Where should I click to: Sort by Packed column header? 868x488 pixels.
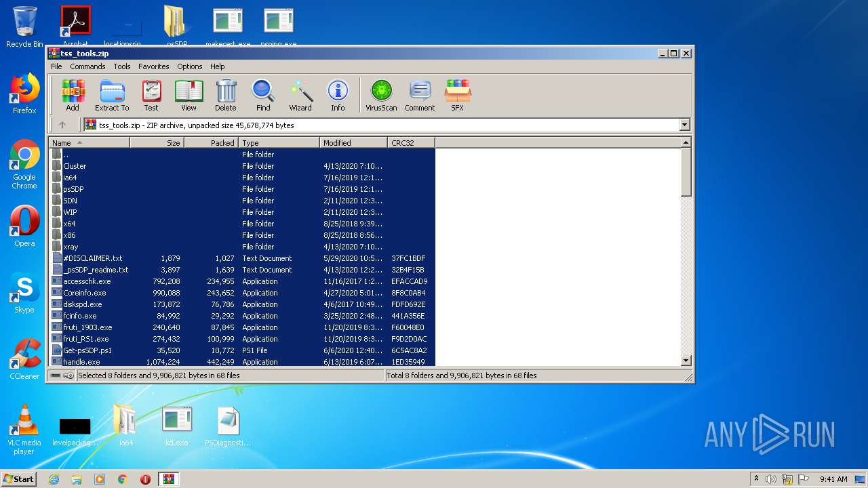[x=211, y=142]
